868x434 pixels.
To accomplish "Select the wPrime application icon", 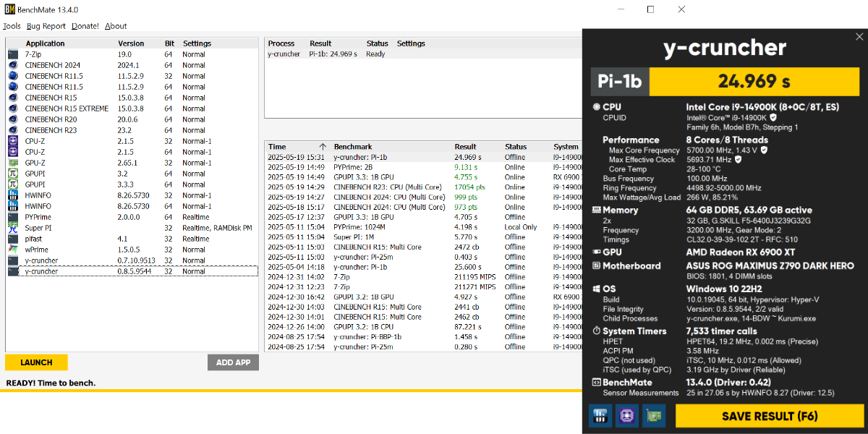I will 12,250.
